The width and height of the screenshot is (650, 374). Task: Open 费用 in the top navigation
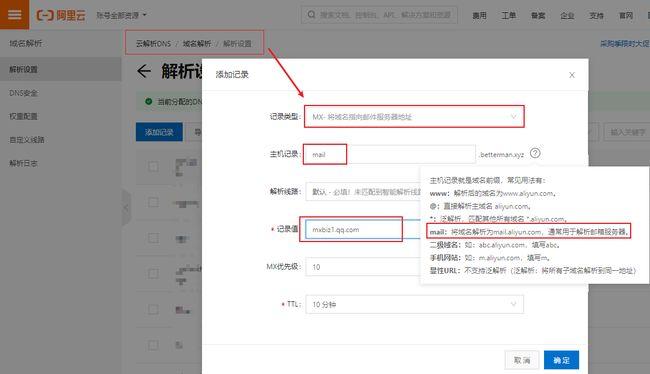point(479,15)
